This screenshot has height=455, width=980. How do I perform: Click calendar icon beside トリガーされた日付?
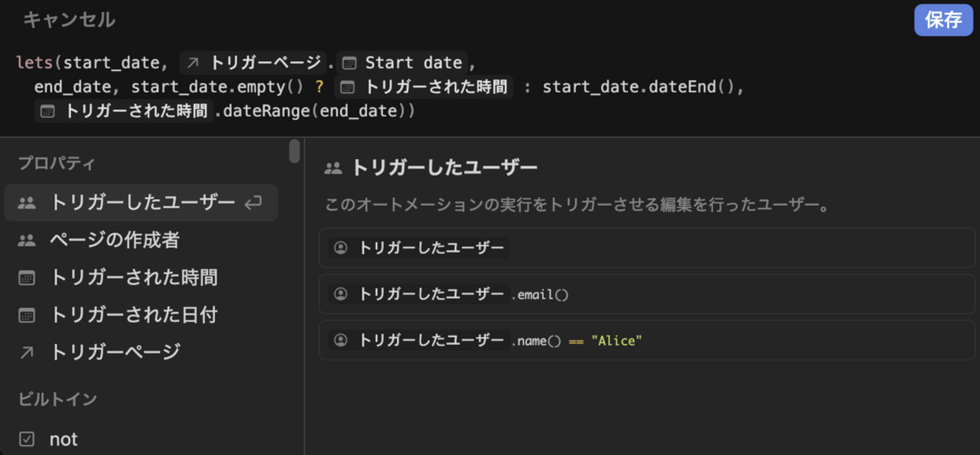(26, 315)
